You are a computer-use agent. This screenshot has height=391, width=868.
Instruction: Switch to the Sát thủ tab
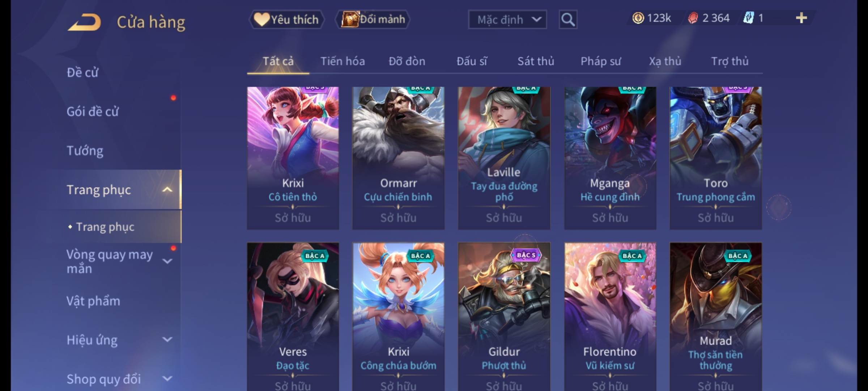pos(536,61)
